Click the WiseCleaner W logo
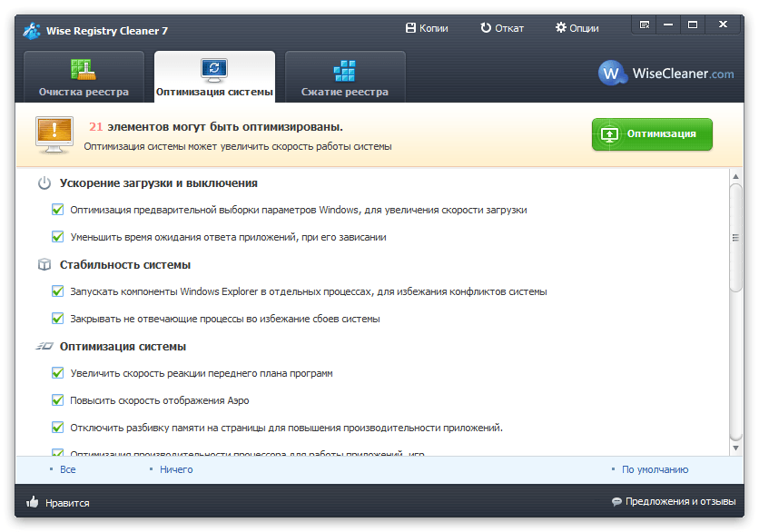 [x=611, y=74]
